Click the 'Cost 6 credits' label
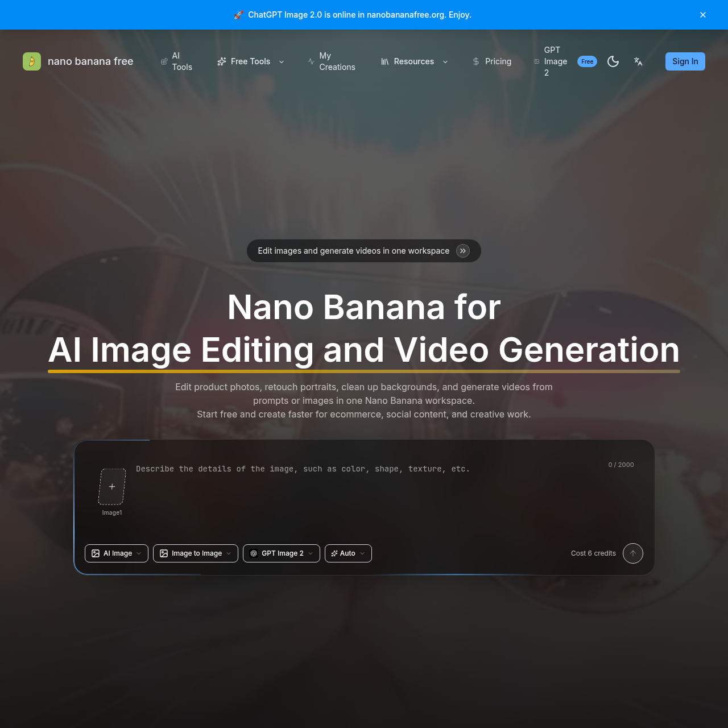The width and height of the screenshot is (728, 728). 593,553
